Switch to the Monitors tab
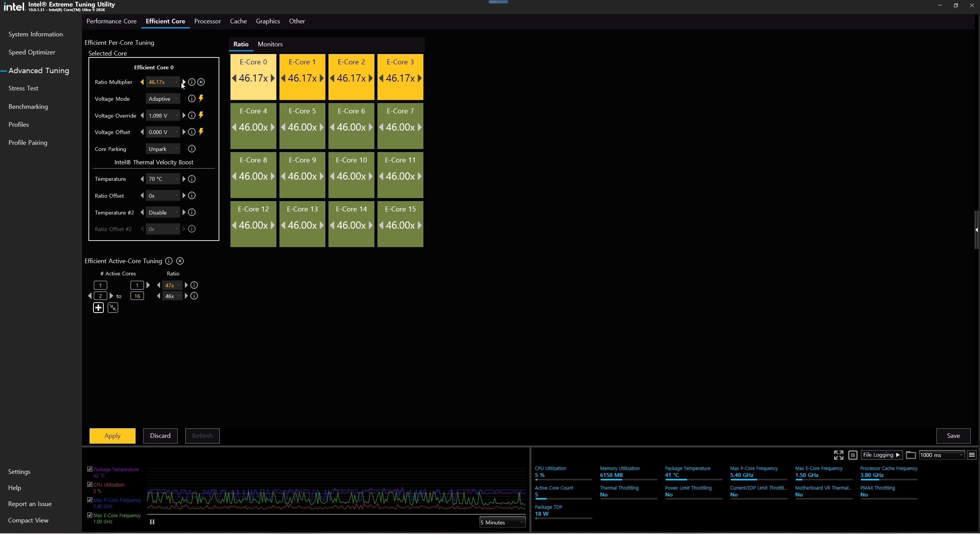Screen dimensions: 980x534 [270, 44]
